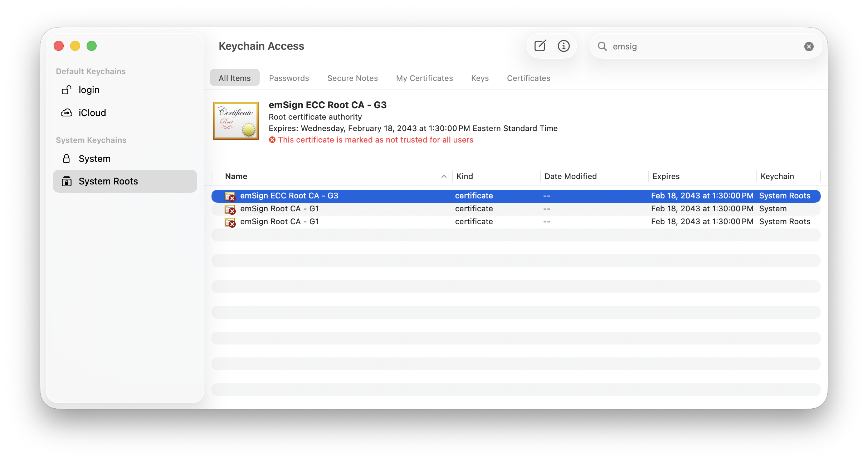Click the new keychain item compose icon
The image size is (868, 462).
[x=540, y=46]
